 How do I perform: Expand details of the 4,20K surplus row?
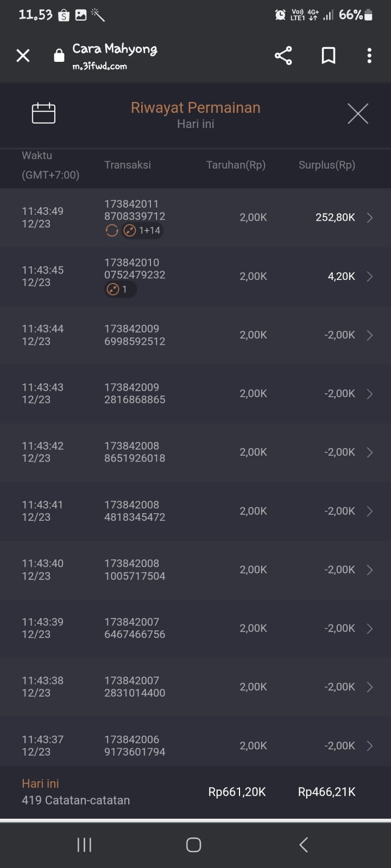pos(369,277)
